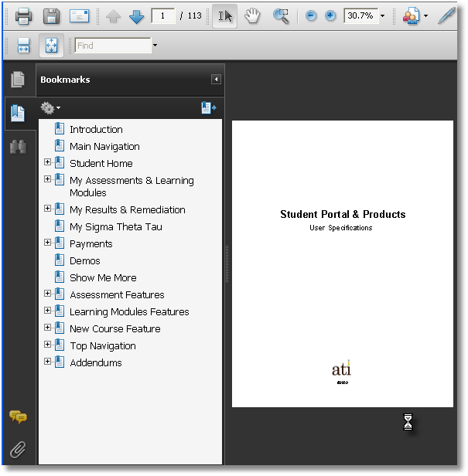Viewport: 468px width, 476px height.
Task: Open My Results & Remediation bookmark
Action: 128,210
